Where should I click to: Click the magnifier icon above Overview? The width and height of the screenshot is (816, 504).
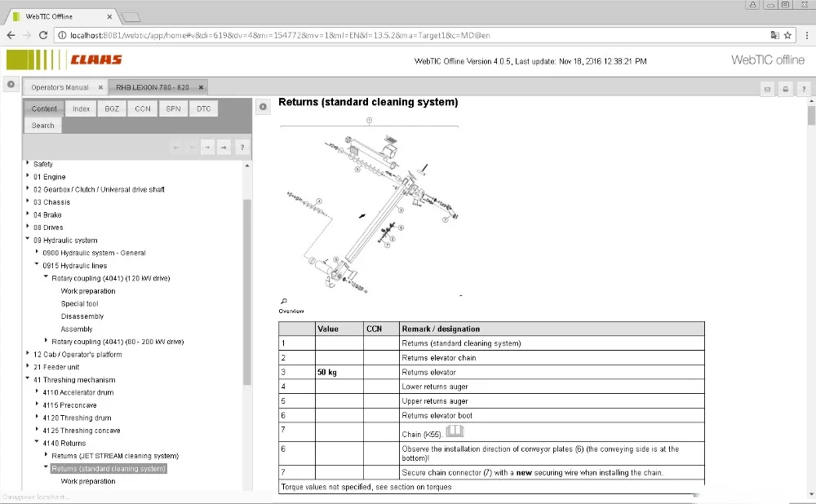[x=283, y=301]
